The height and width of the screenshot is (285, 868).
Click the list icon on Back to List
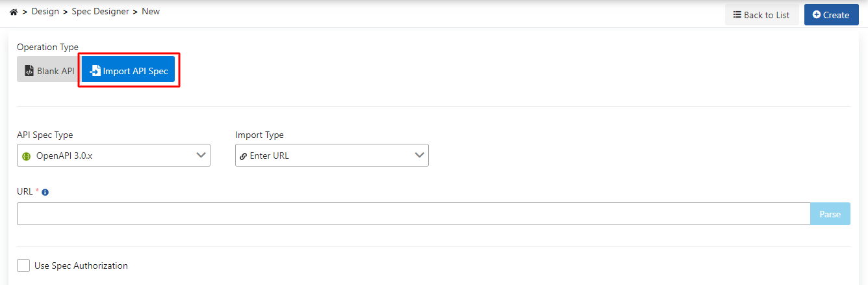click(x=737, y=15)
